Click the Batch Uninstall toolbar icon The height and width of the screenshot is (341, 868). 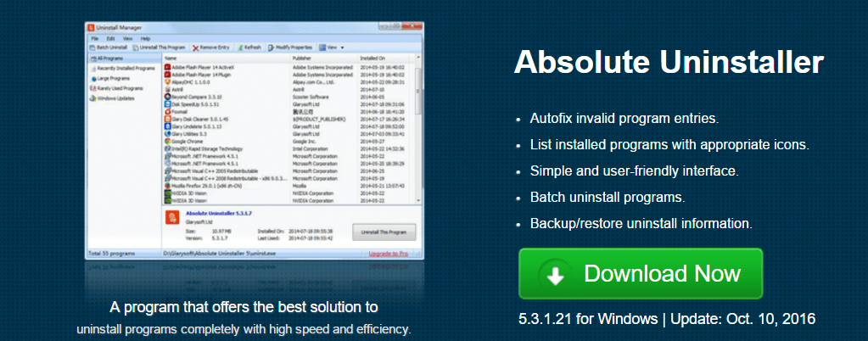coord(92,48)
